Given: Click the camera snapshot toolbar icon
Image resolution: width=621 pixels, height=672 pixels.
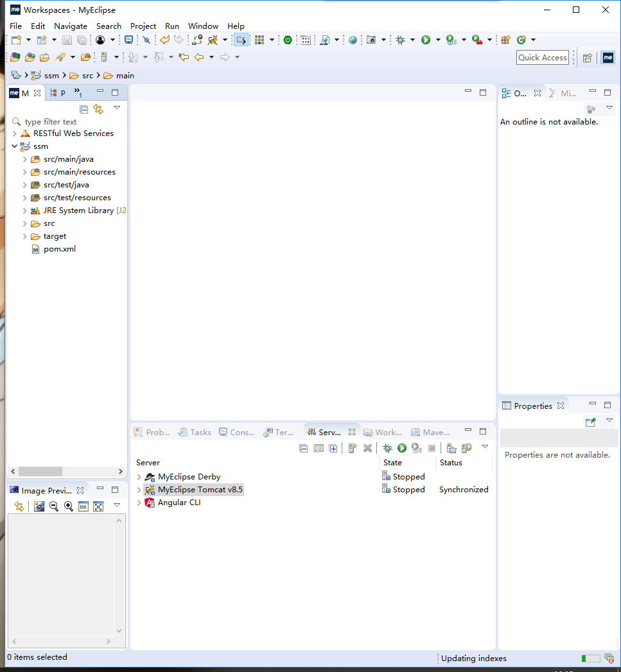Looking at the screenshot, I should (x=371, y=40).
